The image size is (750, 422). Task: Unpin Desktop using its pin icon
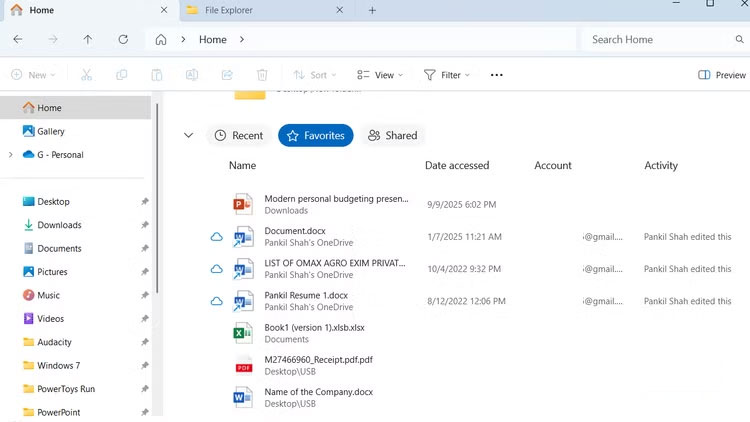click(146, 202)
